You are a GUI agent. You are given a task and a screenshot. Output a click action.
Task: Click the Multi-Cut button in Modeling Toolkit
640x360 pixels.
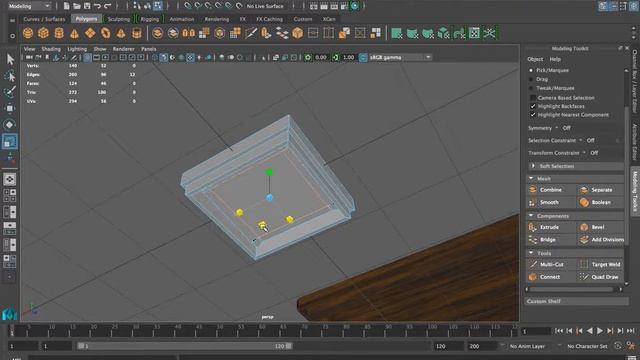[x=551, y=264]
